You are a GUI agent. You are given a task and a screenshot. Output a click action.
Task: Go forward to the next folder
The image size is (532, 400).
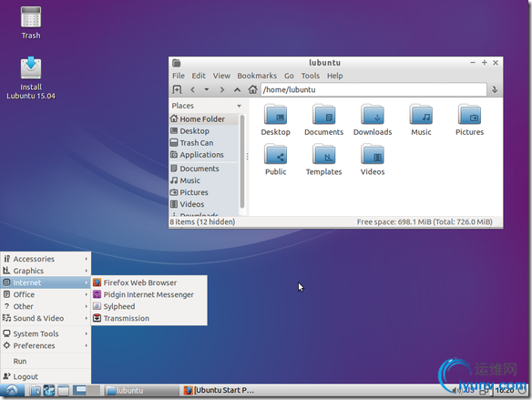point(222,89)
